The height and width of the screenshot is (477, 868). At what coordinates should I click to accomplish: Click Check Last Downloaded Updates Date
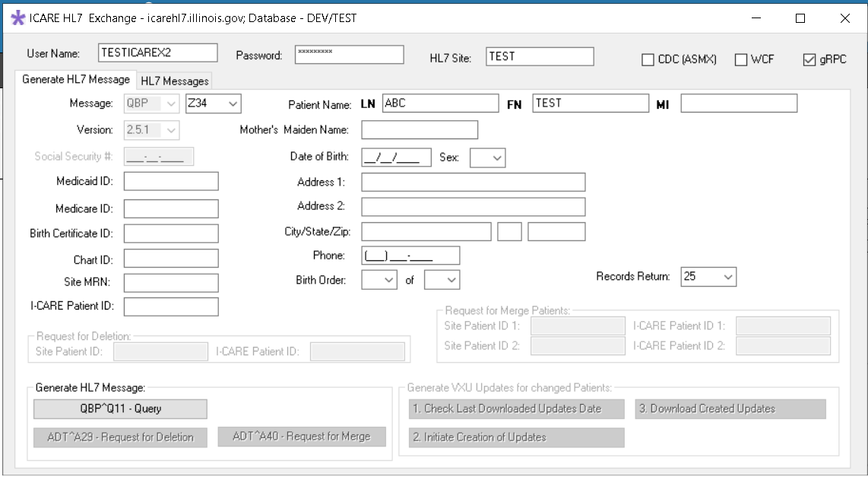click(x=516, y=409)
